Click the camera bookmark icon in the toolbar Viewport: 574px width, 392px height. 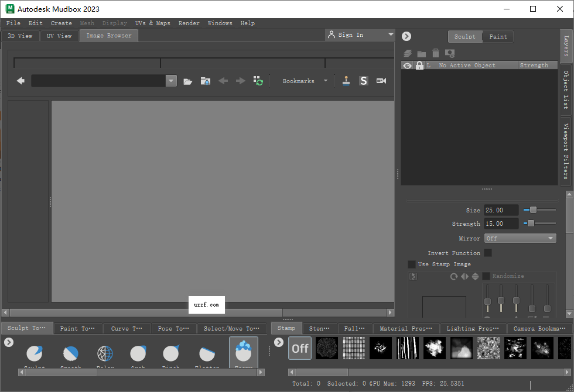[381, 81]
